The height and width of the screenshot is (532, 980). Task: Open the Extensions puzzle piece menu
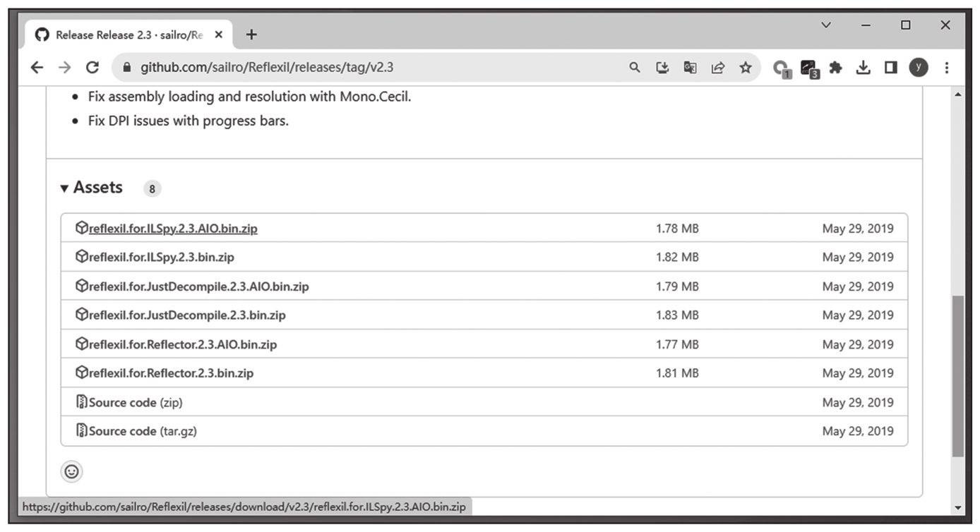point(836,68)
